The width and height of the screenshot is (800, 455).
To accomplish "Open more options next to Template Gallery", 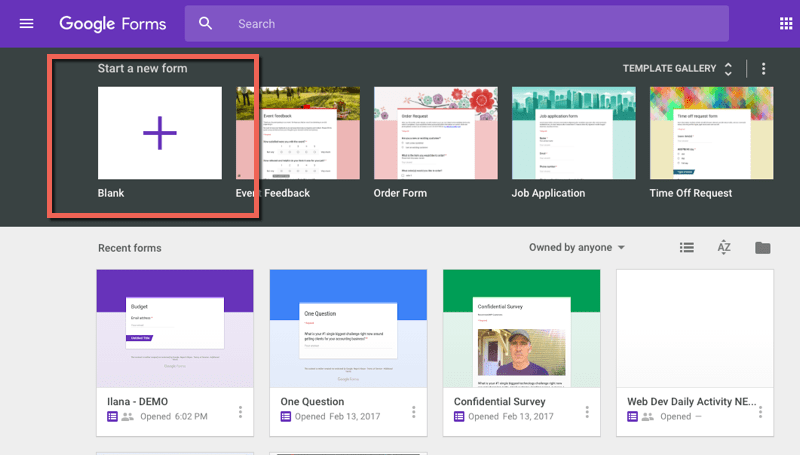I will [764, 69].
